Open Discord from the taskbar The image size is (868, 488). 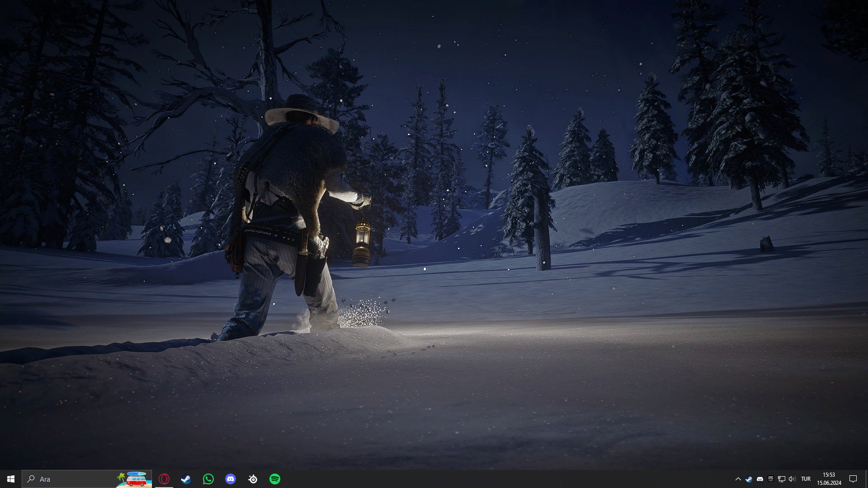(x=230, y=479)
